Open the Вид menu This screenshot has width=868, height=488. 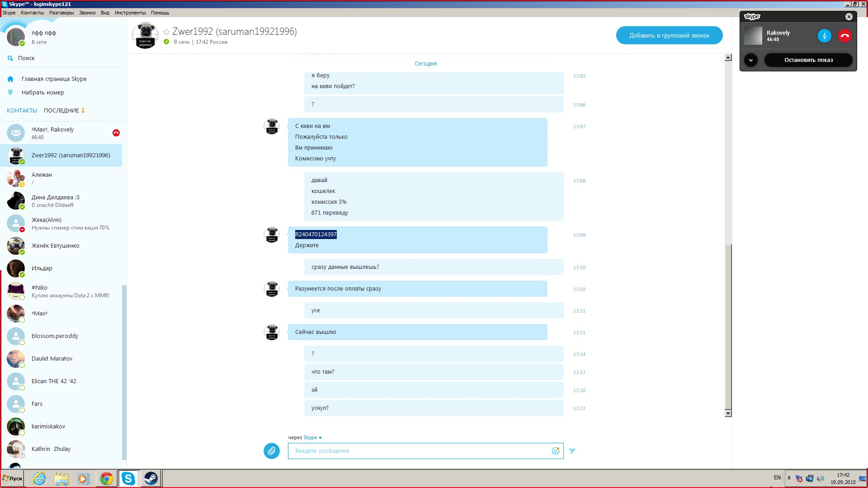point(105,13)
